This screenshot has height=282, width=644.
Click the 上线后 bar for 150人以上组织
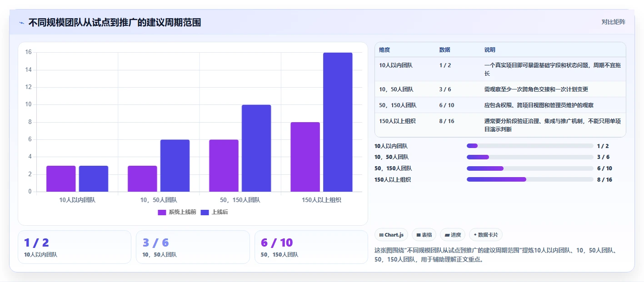[x=338, y=122]
